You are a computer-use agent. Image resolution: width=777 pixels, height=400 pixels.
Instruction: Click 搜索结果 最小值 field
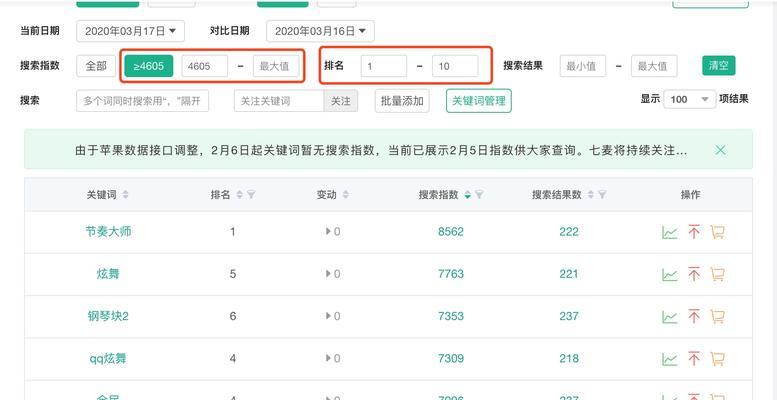click(583, 66)
